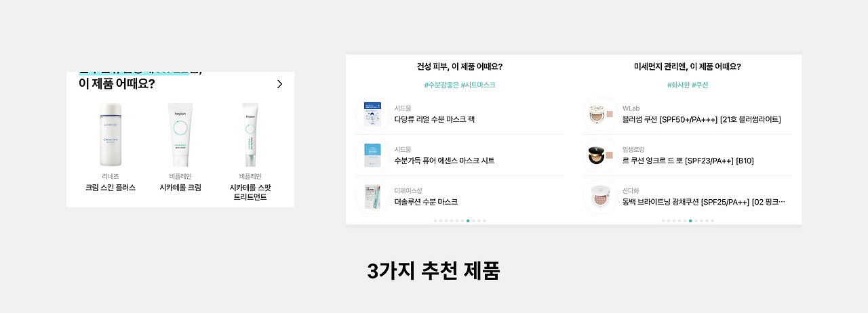
Task: Tap the #화사한 hashtag
Action: (678, 85)
